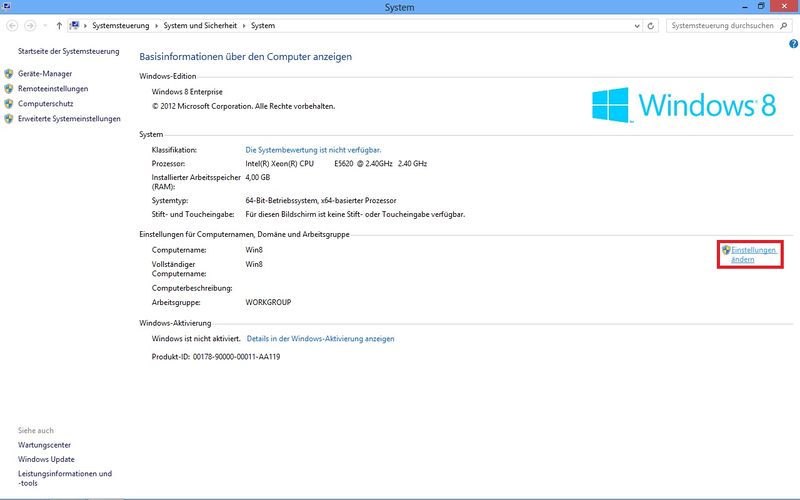800x500 pixels.
Task: Open Geräte-Manager link
Action: (45, 73)
